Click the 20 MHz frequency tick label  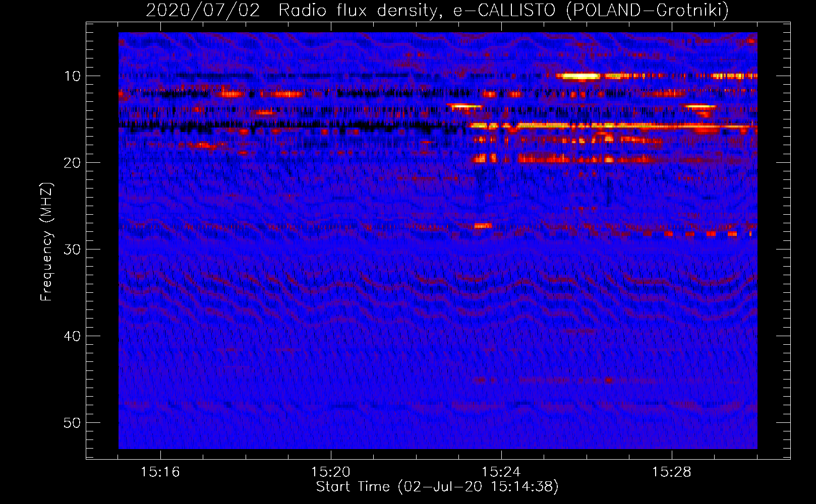72,163
